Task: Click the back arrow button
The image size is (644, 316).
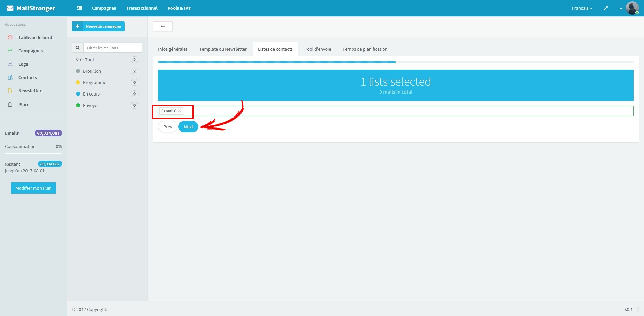Action: [x=163, y=26]
